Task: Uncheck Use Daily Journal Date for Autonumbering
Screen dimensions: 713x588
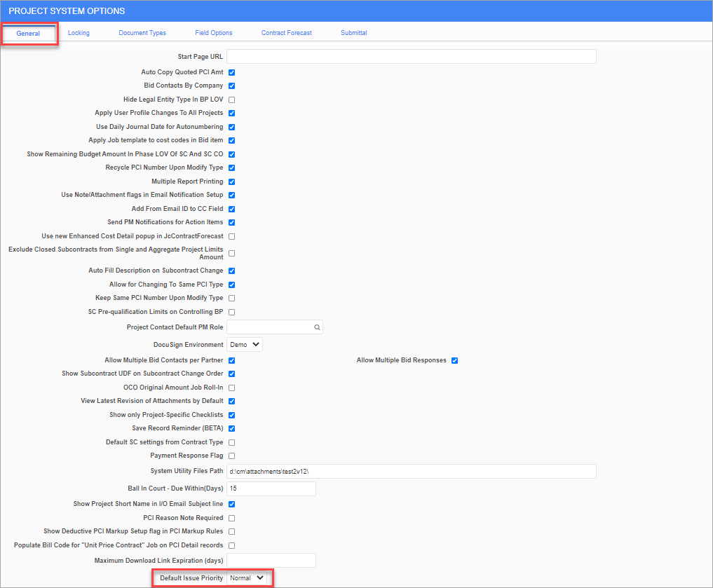Action: (232, 127)
